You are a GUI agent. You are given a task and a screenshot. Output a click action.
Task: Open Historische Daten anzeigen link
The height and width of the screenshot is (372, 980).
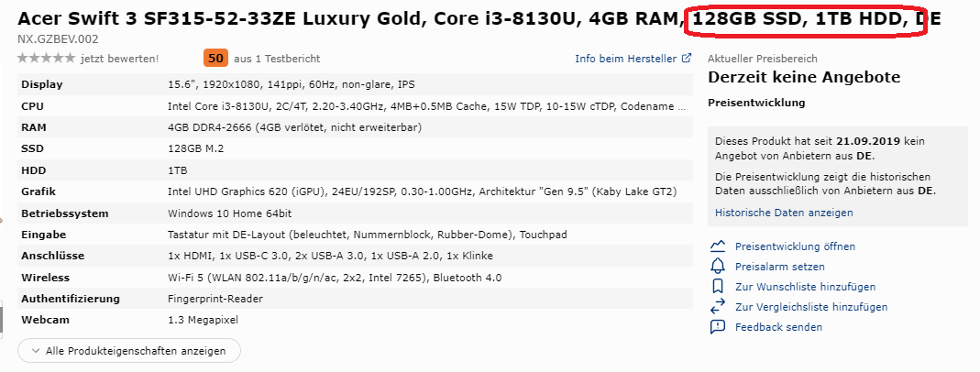(x=784, y=213)
